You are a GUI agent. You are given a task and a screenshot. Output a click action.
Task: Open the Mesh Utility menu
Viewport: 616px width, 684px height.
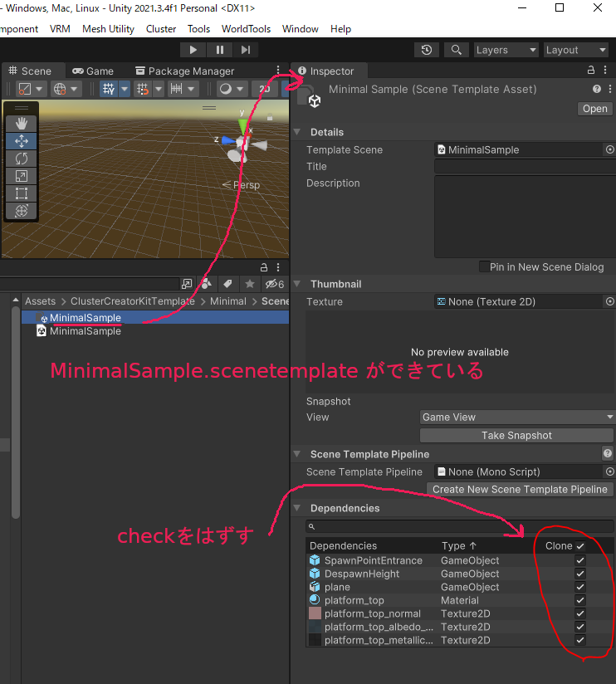[108, 29]
